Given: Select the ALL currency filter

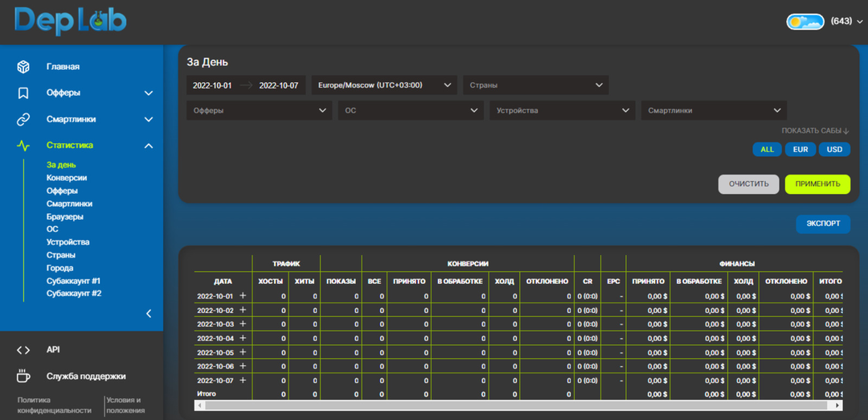Looking at the screenshot, I should click(767, 150).
